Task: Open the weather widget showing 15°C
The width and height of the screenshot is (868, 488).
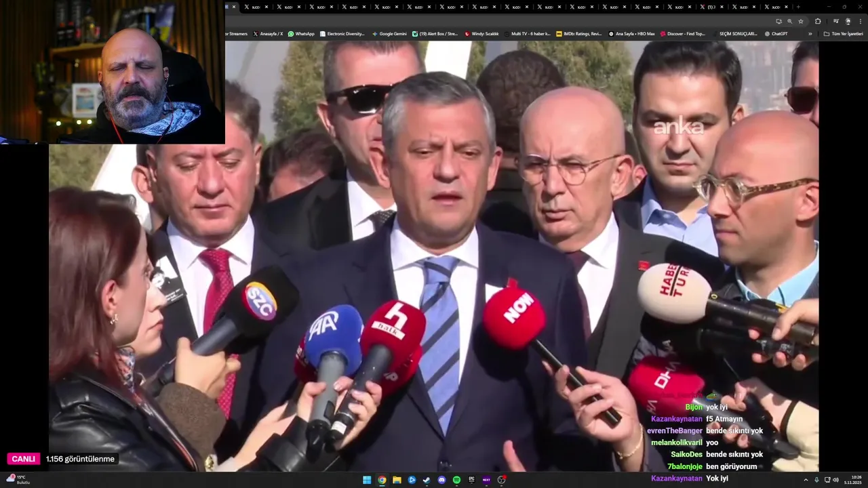Action: click(x=18, y=479)
